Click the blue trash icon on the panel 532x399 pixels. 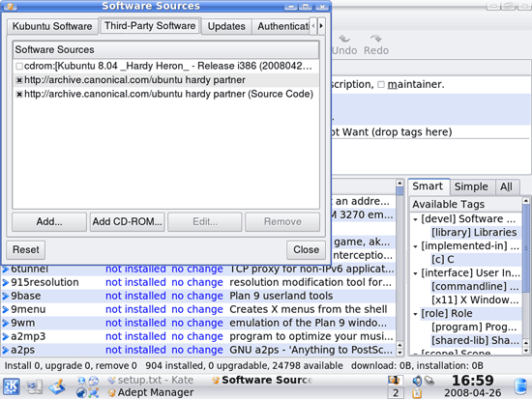pyautogui.click(x=520, y=386)
